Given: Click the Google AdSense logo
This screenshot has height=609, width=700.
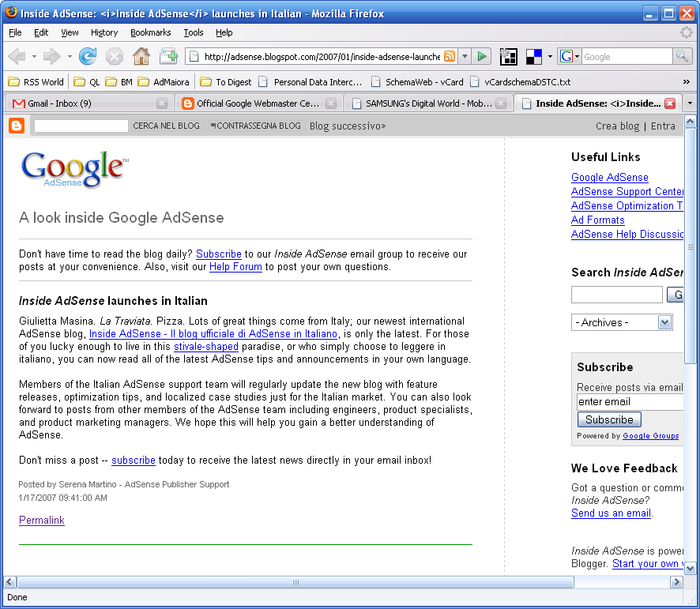Looking at the screenshot, I should 74,169.
